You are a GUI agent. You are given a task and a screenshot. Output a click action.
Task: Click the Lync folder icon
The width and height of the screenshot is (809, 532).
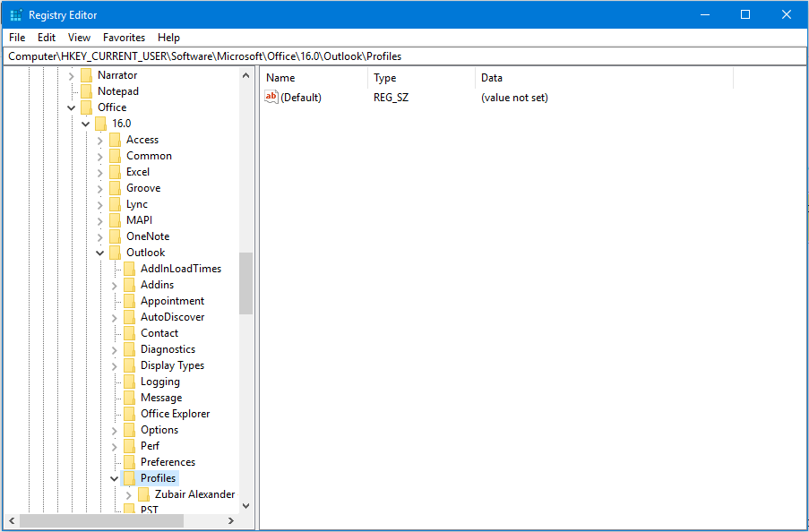(116, 204)
